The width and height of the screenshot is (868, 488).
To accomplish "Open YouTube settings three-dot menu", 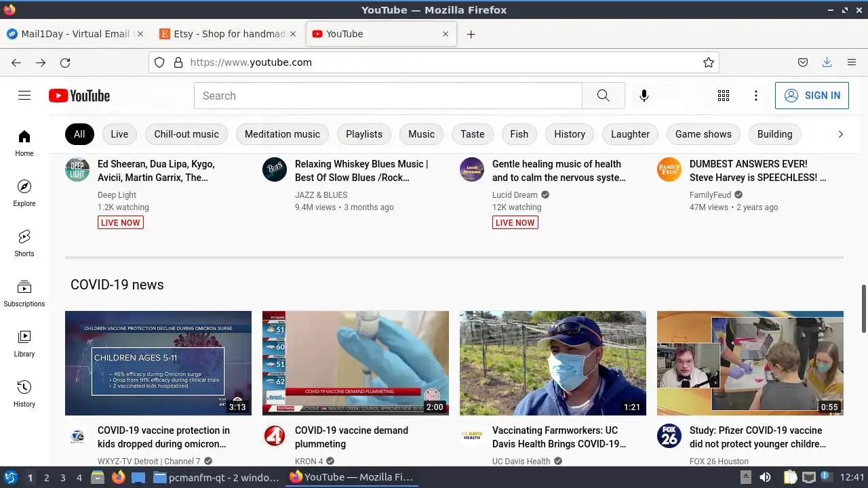I will pyautogui.click(x=756, y=96).
